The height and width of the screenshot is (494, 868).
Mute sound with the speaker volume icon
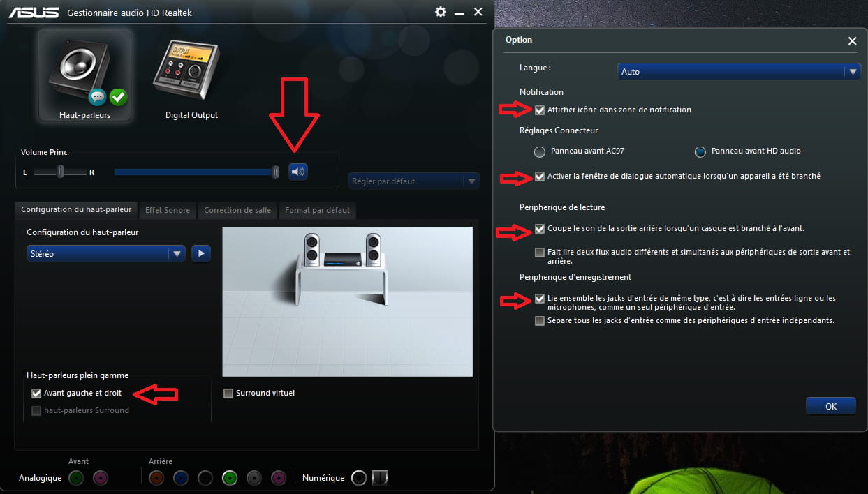(x=298, y=172)
